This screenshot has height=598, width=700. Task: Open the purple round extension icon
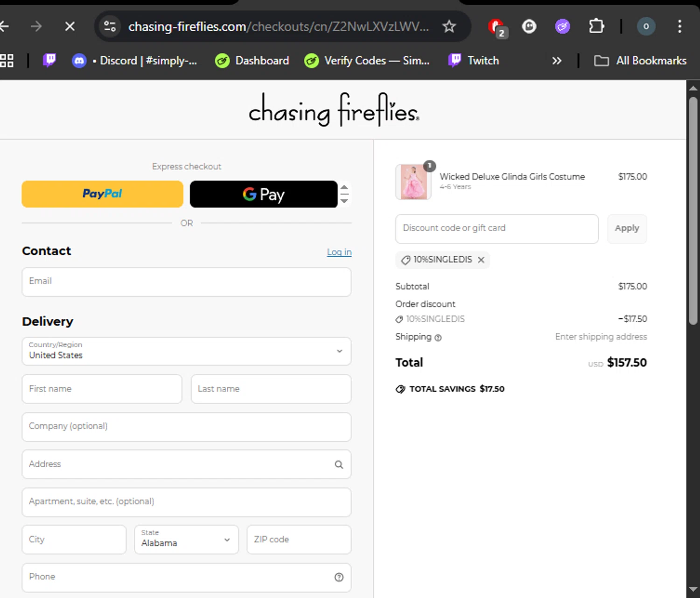tap(562, 27)
